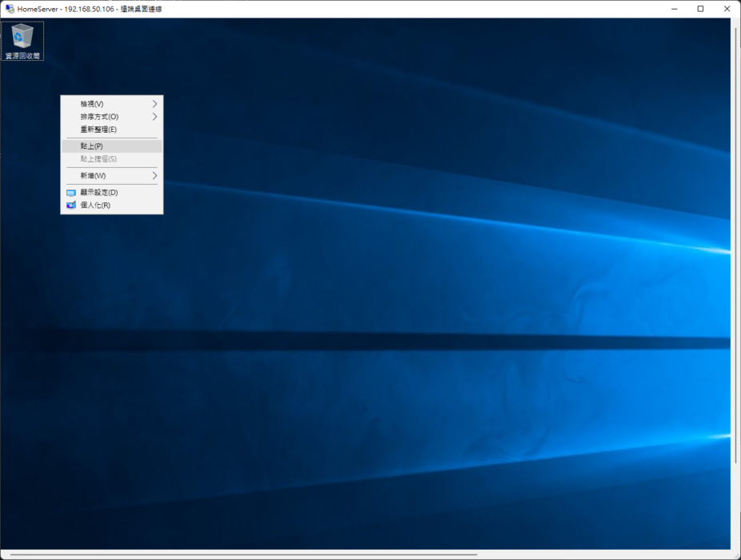Open 個人化(R) personalize entry
This screenshot has width=741, height=560.
[x=112, y=205]
